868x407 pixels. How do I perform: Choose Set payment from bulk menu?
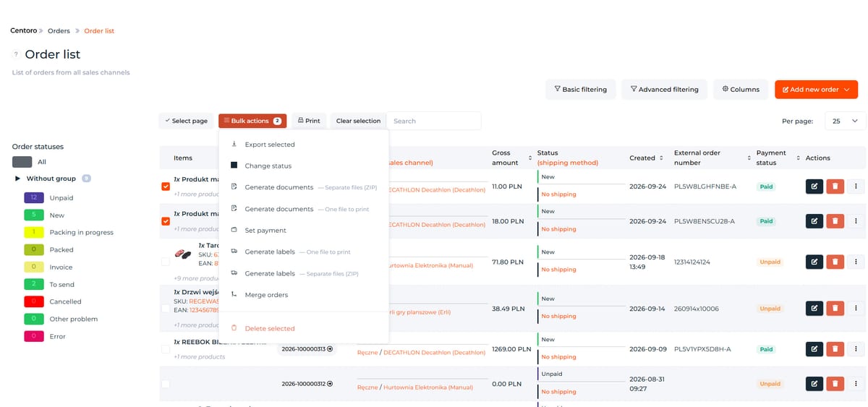coord(304,231)
